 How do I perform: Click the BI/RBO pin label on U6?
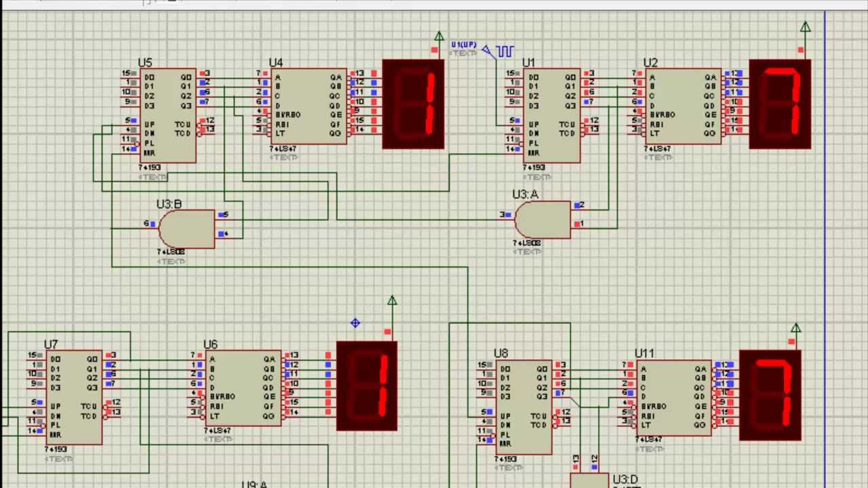click(222, 397)
